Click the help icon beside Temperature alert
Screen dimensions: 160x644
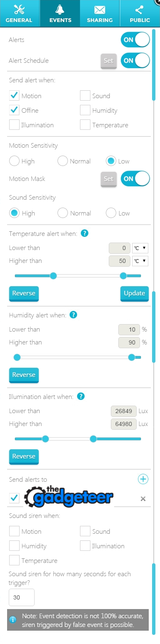click(85, 233)
